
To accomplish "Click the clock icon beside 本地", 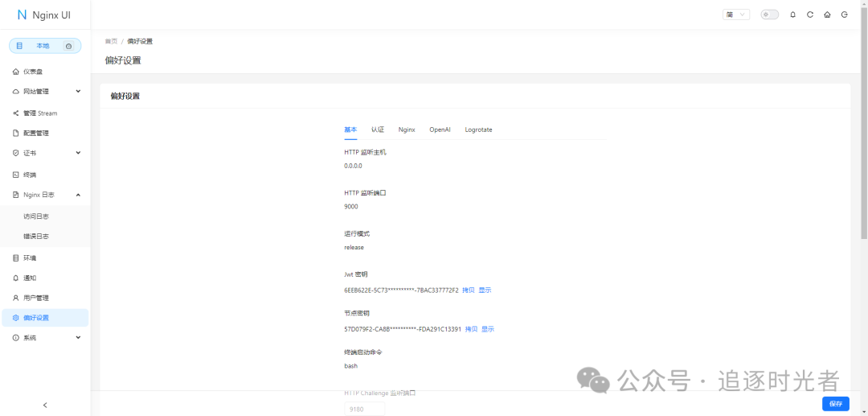I will [x=68, y=46].
